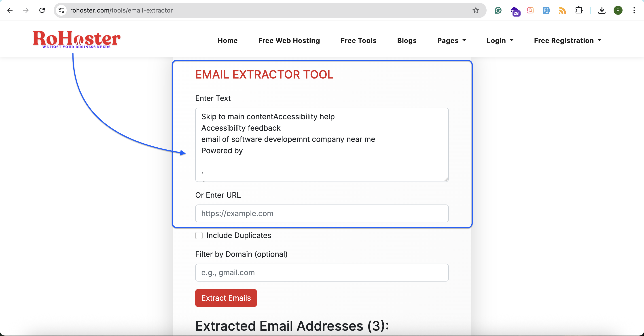644x336 pixels.
Task: Click the textarea resize handle
Action: click(446, 179)
